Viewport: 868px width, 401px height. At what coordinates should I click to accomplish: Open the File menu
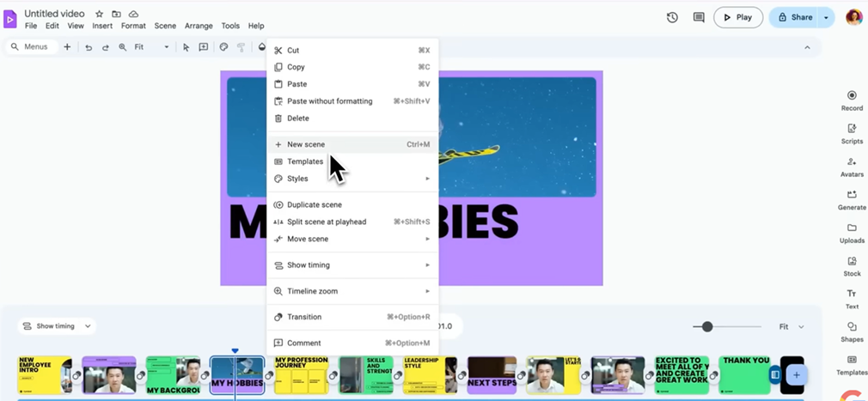point(31,26)
